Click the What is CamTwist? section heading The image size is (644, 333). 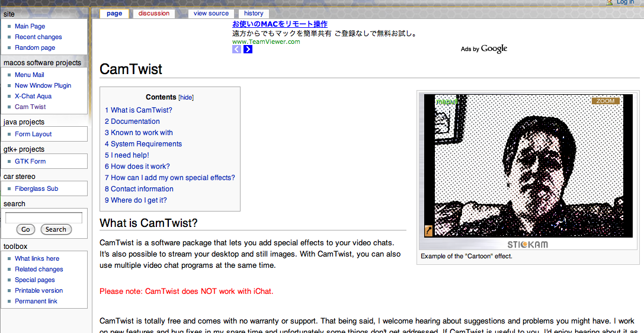tap(149, 223)
